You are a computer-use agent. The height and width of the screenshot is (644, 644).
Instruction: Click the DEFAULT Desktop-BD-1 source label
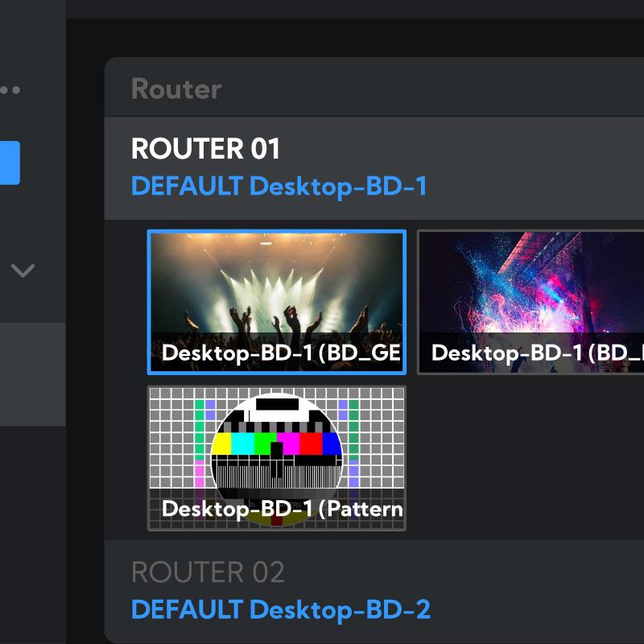279,186
